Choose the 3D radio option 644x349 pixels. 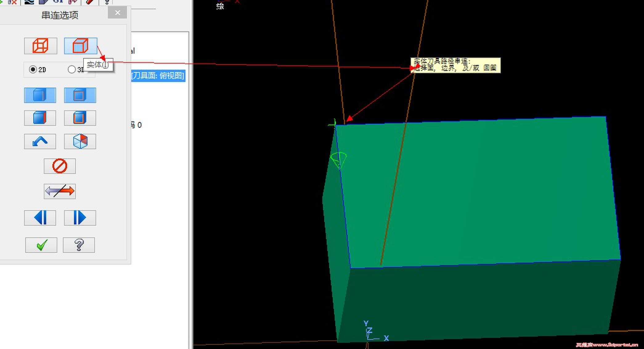click(72, 69)
